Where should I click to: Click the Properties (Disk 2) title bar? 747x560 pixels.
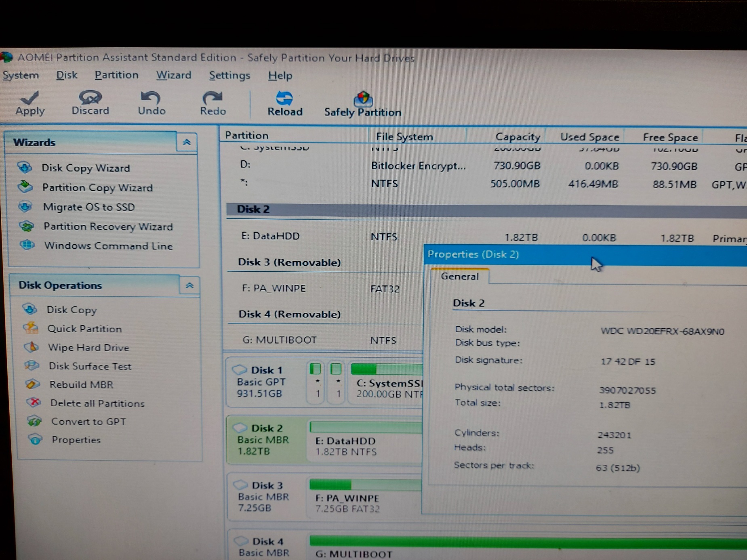click(x=585, y=255)
